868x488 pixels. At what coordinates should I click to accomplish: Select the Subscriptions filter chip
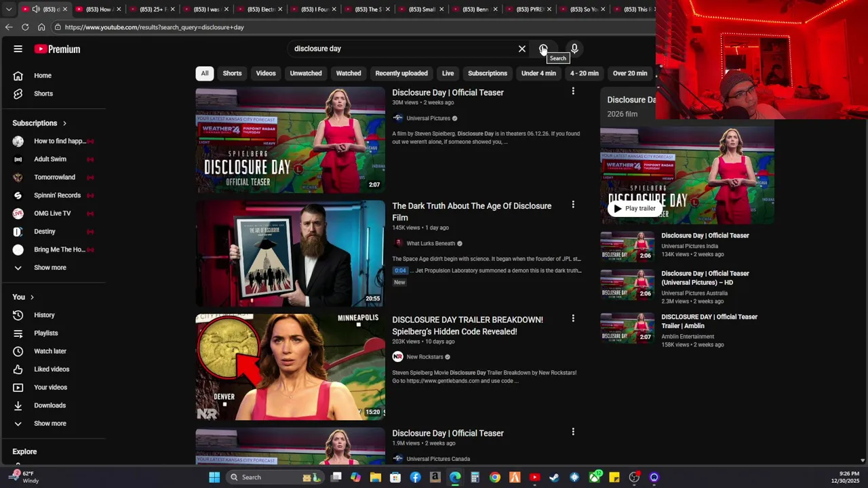pos(488,73)
